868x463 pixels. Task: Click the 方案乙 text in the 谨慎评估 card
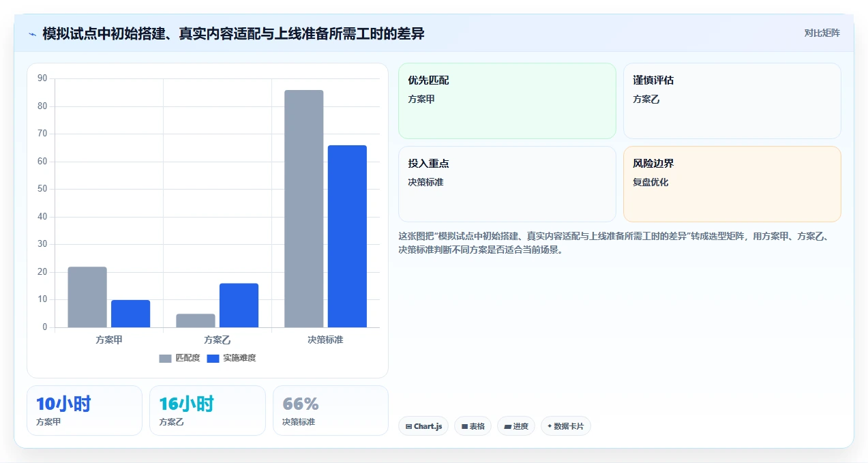[x=646, y=99]
